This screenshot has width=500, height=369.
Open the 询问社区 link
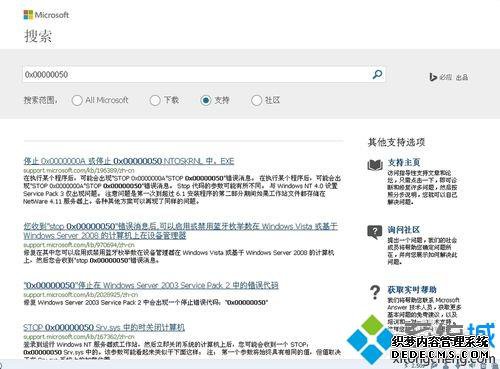404,230
